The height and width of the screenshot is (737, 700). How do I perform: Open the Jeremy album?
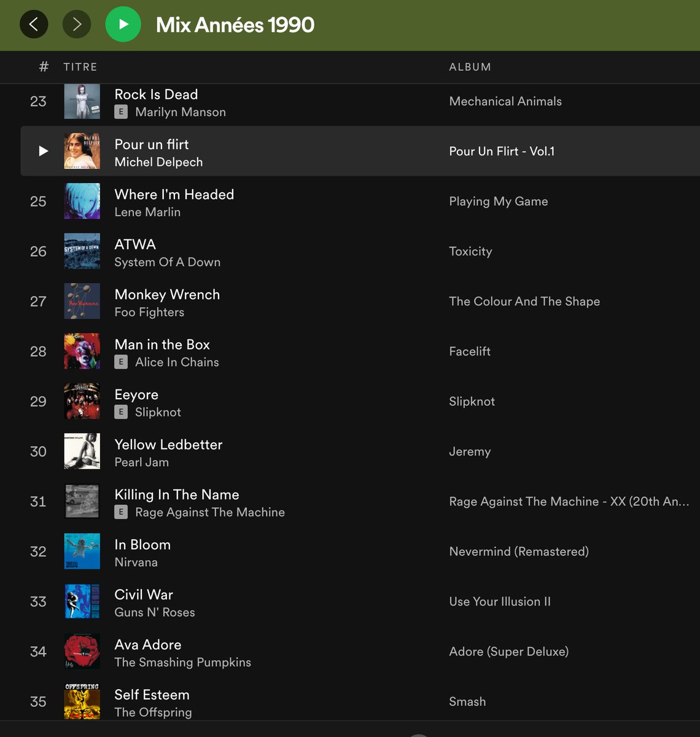pyautogui.click(x=470, y=451)
